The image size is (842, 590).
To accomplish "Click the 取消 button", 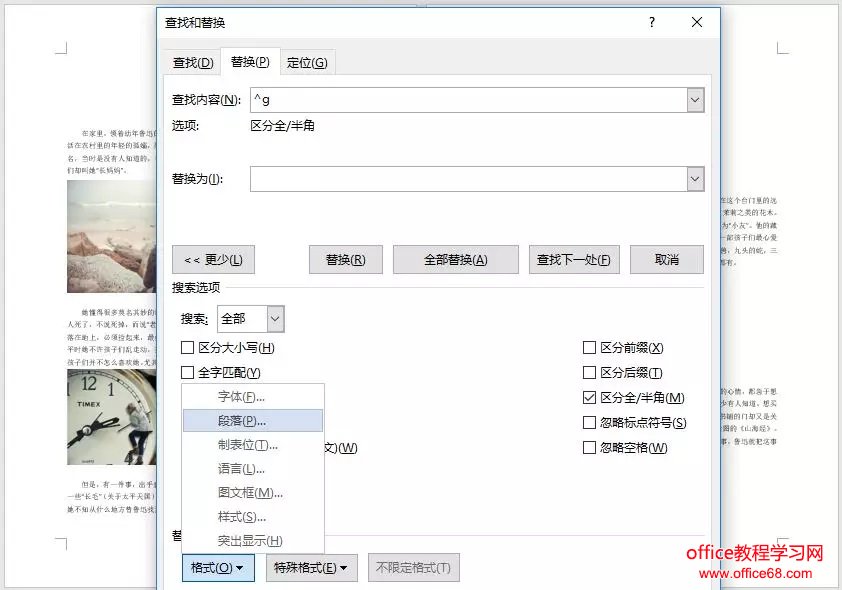I will click(x=667, y=260).
